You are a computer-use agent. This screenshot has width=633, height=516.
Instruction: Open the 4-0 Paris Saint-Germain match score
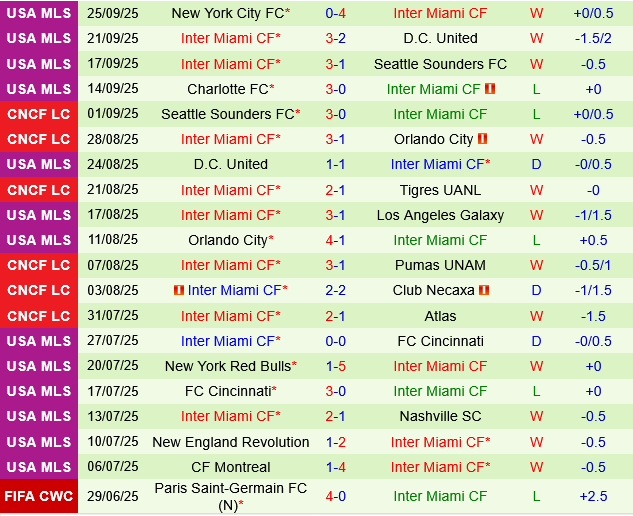tap(336, 496)
